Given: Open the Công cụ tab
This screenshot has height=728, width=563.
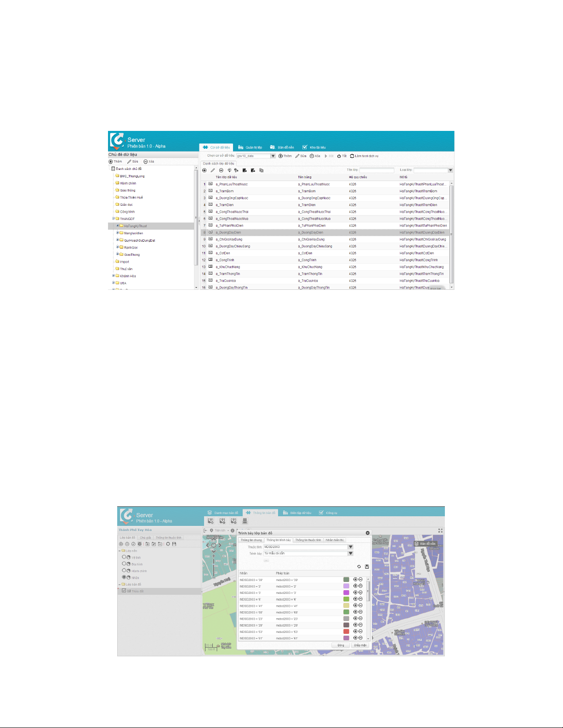Looking at the screenshot, I should click(328, 513).
